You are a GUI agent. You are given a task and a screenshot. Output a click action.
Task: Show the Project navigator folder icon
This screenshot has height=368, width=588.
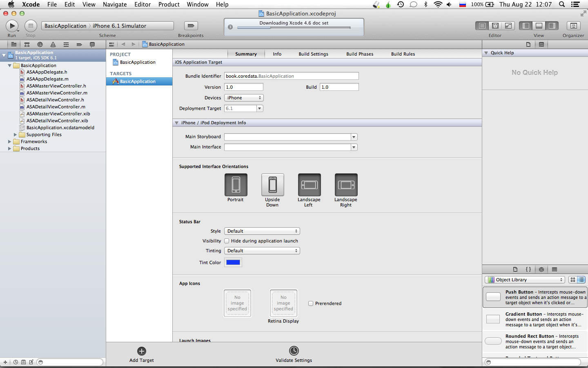click(14, 45)
